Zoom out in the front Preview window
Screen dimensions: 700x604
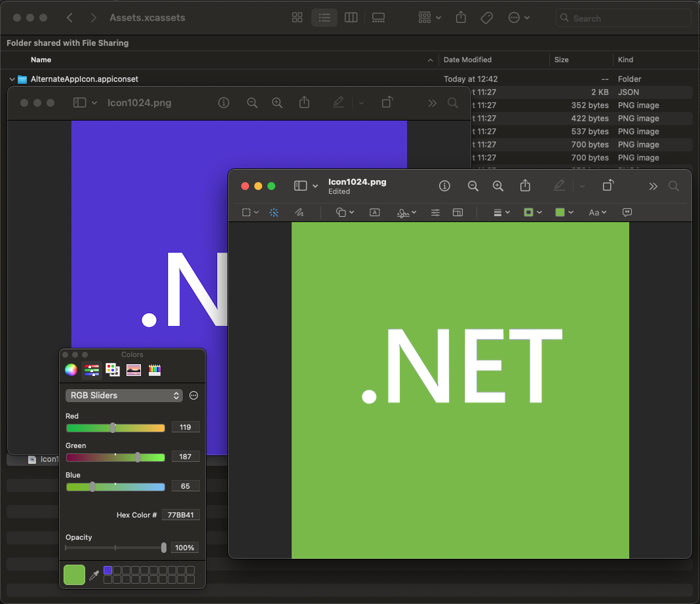click(x=473, y=186)
